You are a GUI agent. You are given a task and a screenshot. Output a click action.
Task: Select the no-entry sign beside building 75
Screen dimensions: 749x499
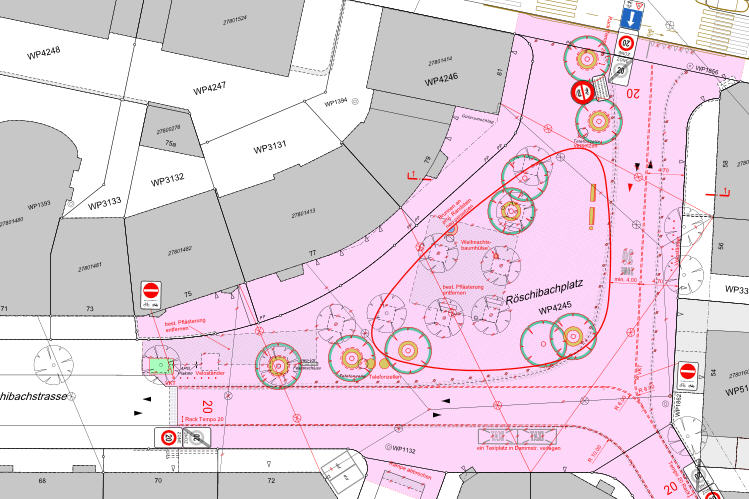(x=151, y=291)
